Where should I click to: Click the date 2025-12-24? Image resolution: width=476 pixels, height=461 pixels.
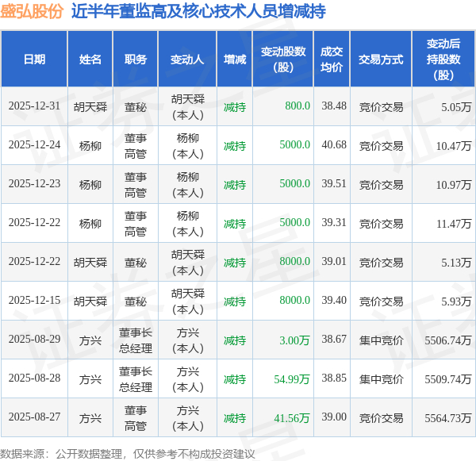pyautogui.click(x=34, y=145)
